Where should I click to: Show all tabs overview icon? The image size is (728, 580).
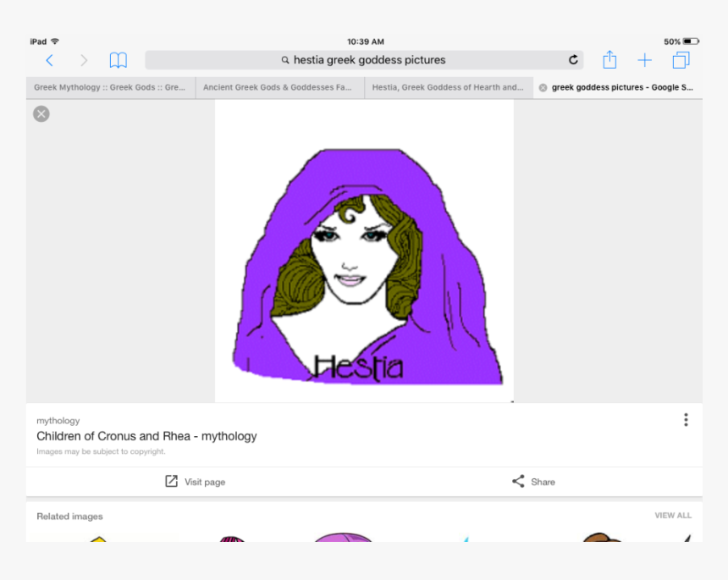(681, 60)
